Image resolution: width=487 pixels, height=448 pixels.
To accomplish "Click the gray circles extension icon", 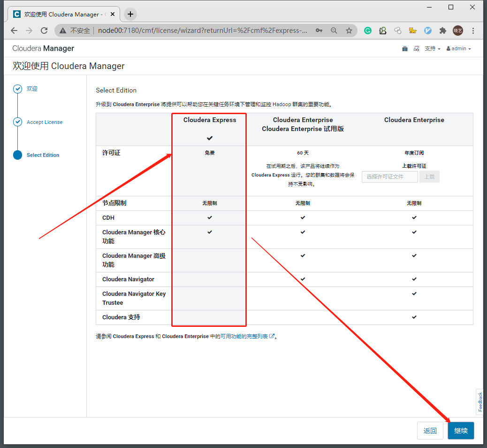I will 397,31.
